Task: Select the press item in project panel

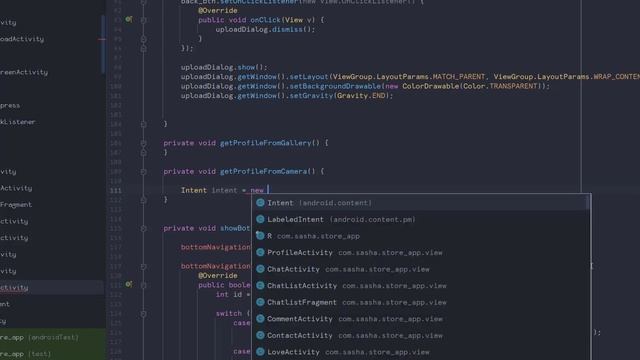Action: point(10,106)
